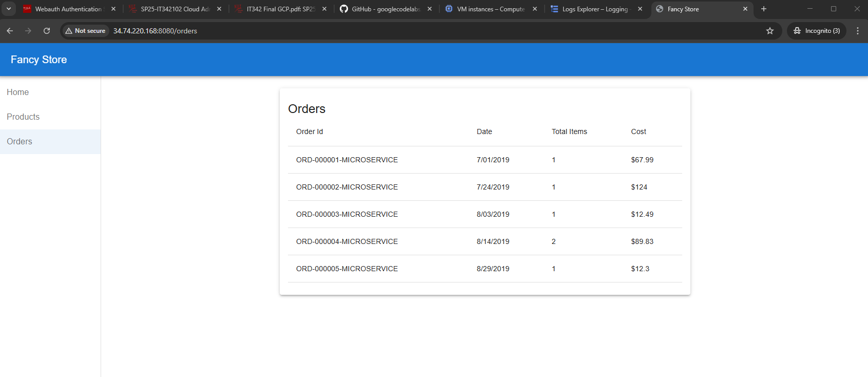Switch to the VM instances tab
This screenshot has width=868, height=377.
click(x=490, y=9)
